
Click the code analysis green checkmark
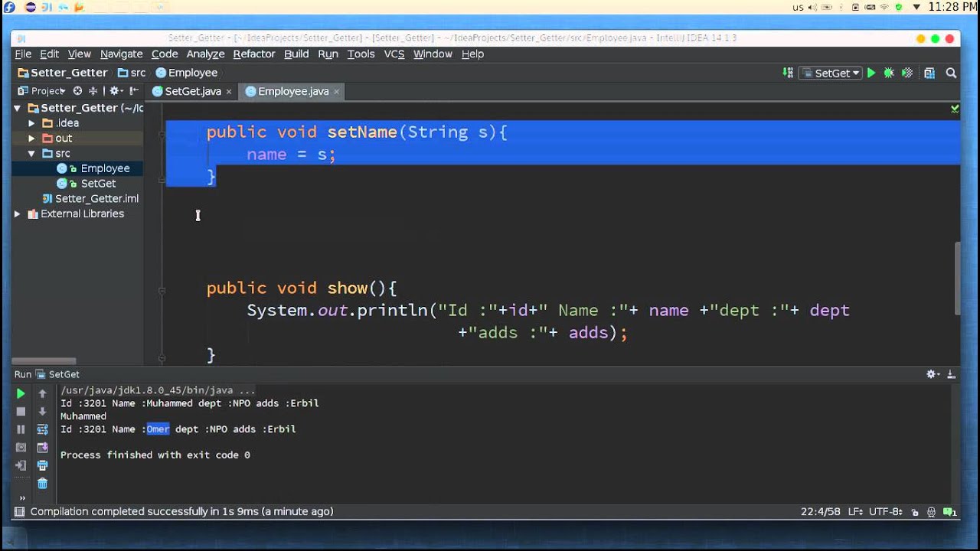click(955, 109)
